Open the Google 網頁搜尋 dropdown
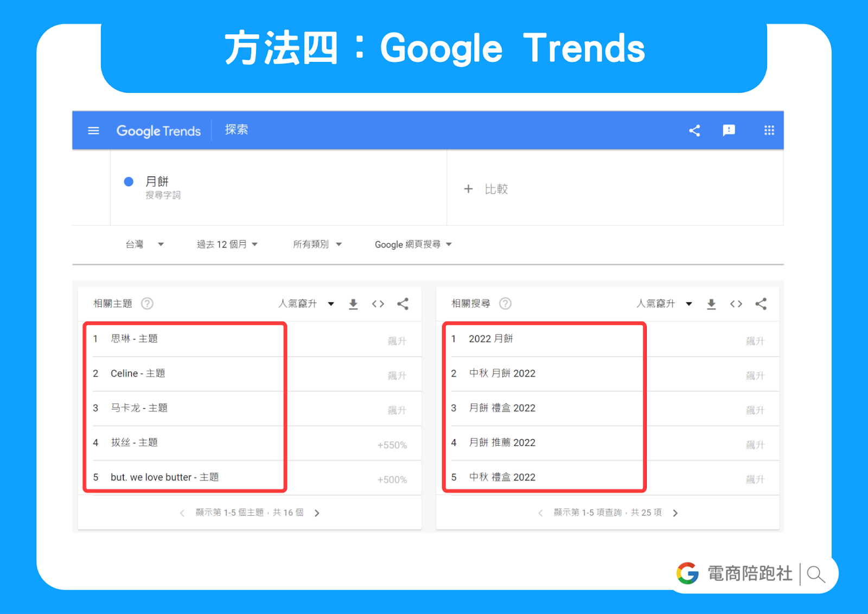This screenshot has height=614, width=868. pos(413,244)
